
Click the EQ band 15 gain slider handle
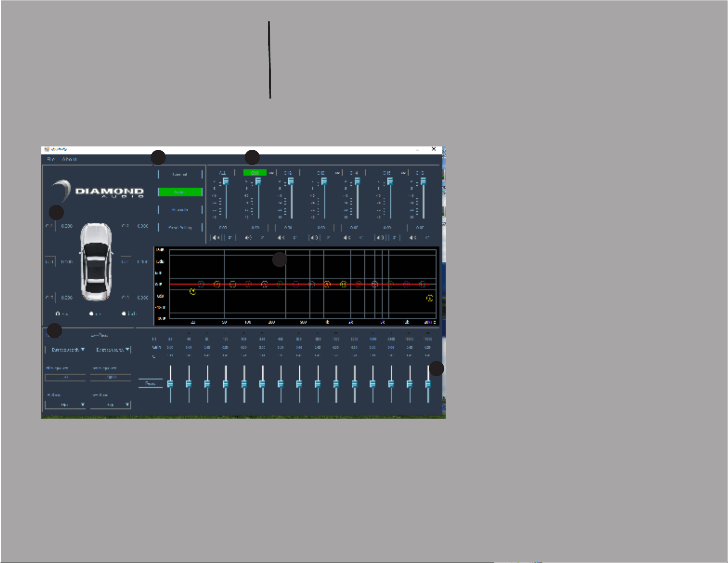(x=428, y=384)
